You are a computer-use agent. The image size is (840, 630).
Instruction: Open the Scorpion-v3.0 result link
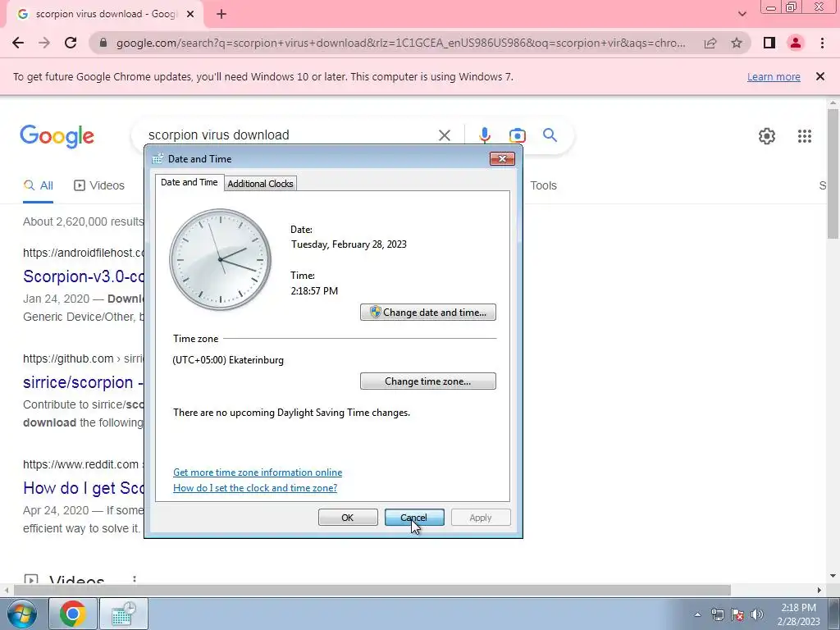84,276
